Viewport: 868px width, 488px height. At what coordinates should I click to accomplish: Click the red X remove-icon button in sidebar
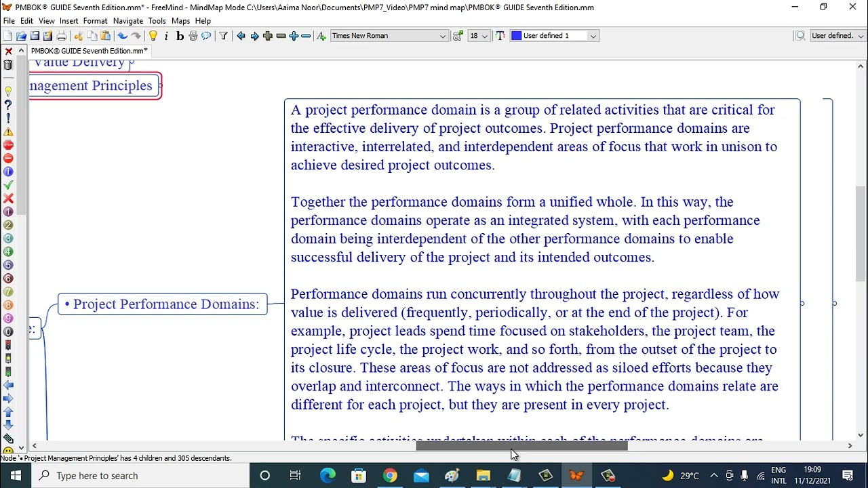tap(8, 52)
